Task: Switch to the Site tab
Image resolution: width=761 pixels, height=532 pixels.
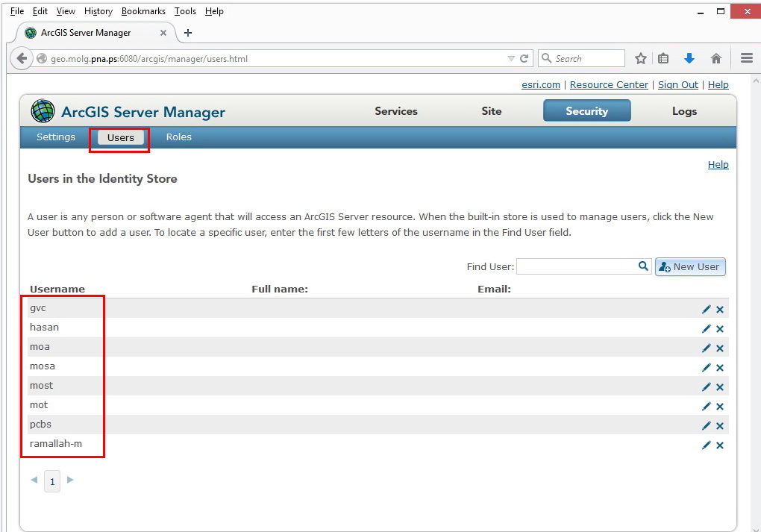Action: click(492, 111)
